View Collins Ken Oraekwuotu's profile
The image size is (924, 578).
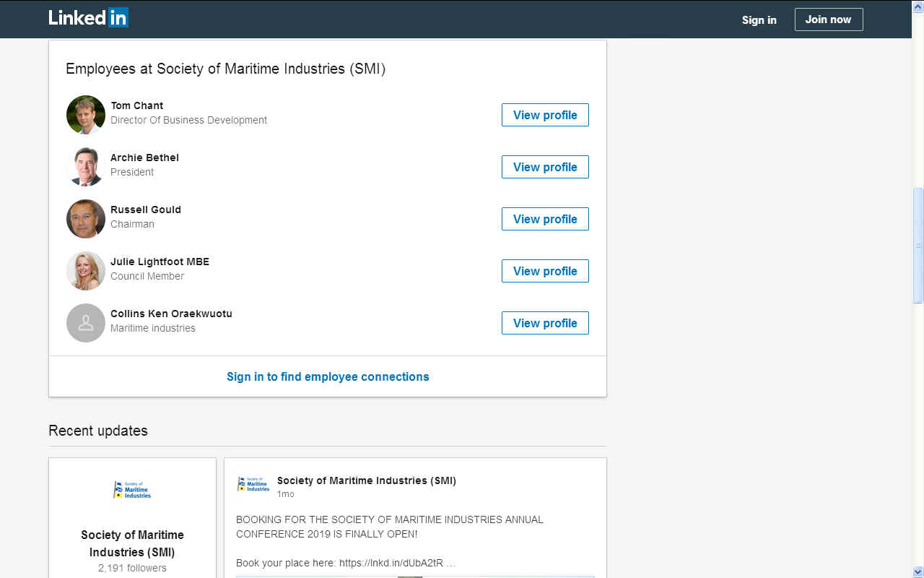pos(545,323)
